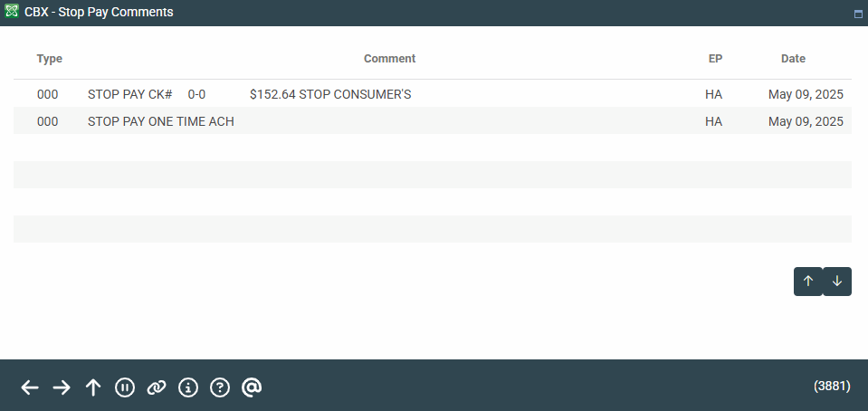The width and height of the screenshot is (868, 411).
Task: Click the @ symbol icon
Action: pyautogui.click(x=252, y=387)
